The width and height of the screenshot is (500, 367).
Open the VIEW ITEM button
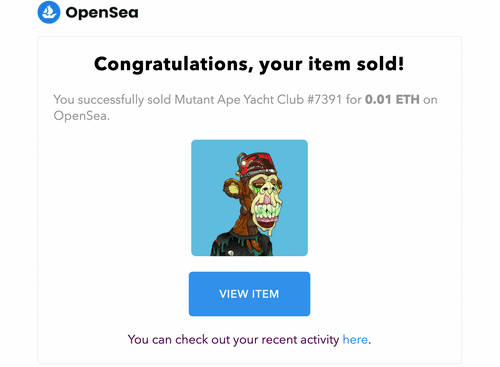[249, 294]
